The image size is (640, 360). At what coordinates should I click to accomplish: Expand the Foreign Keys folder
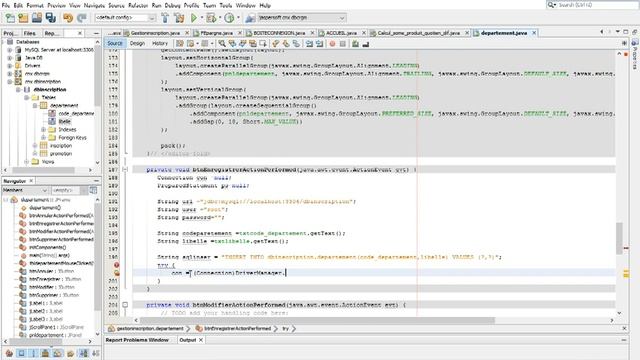[x=43, y=138]
